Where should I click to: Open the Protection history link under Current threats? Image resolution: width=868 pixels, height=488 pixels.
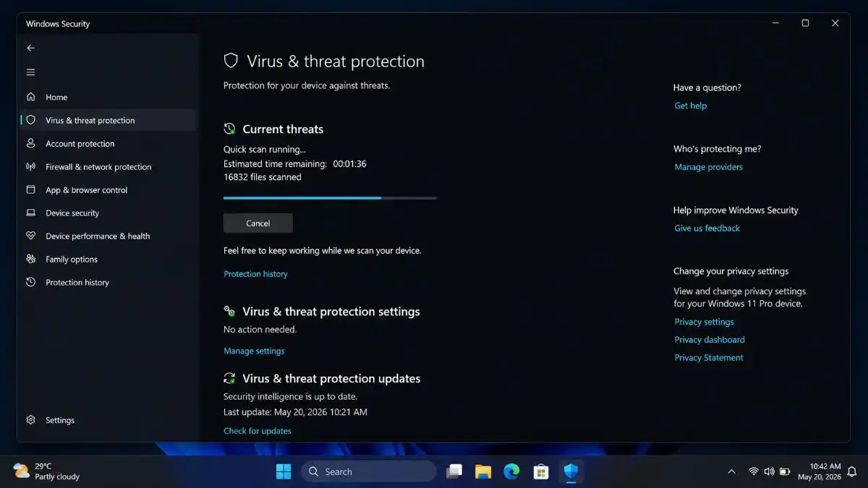pos(255,274)
